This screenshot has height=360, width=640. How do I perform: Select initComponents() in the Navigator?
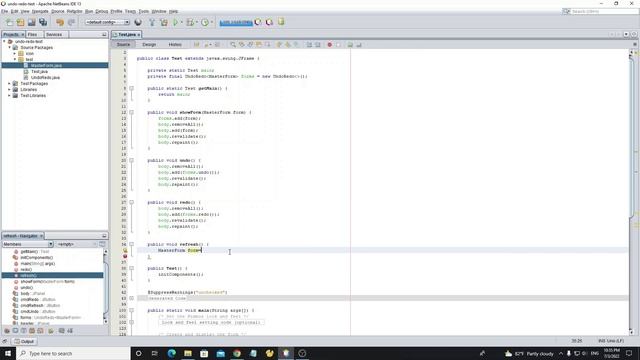tap(36, 258)
